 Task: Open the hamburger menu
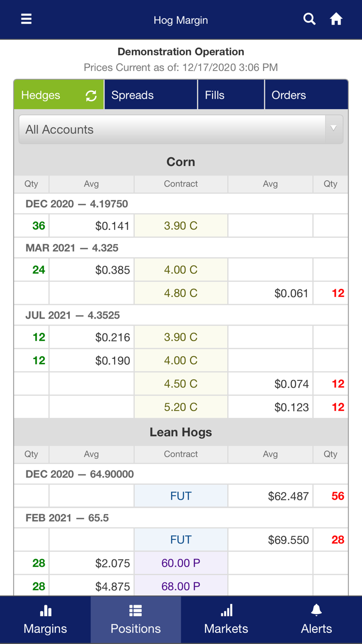(x=26, y=19)
